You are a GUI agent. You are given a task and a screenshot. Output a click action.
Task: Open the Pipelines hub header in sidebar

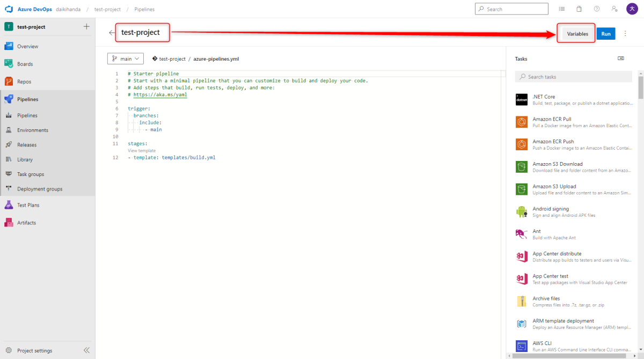click(x=48, y=99)
